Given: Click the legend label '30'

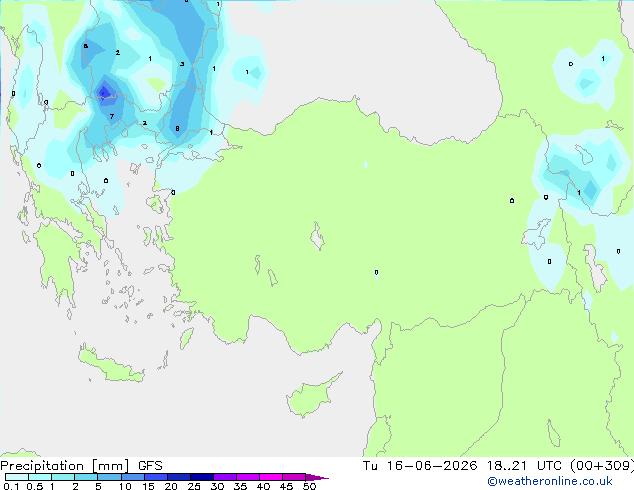Looking at the screenshot, I should [217, 486].
